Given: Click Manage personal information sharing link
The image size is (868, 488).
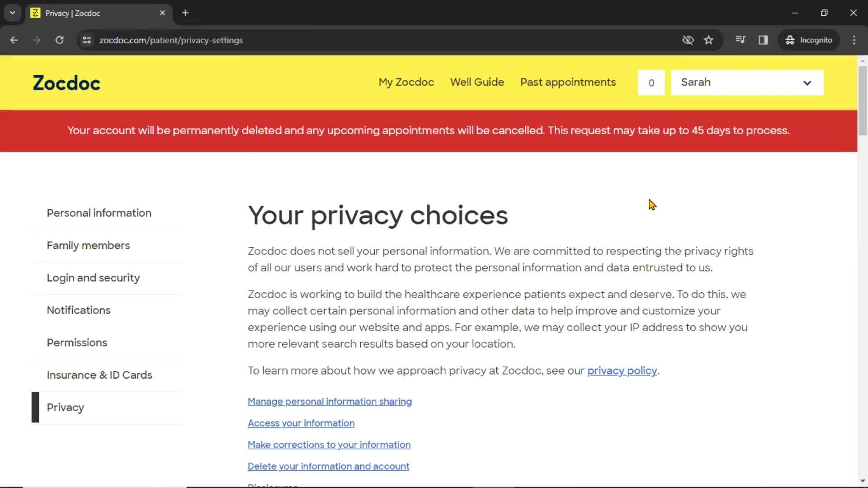Looking at the screenshot, I should pyautogui.click(x=330, y=401).
